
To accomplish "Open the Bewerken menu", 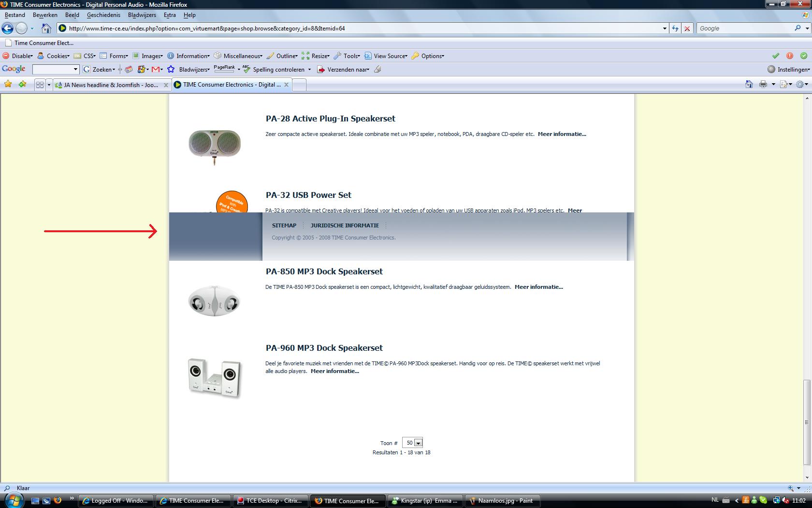I will click(45, 15).
